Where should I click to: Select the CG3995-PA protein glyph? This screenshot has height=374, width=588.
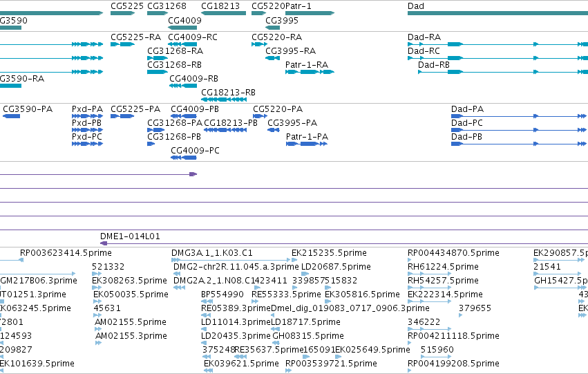(274, 130)
